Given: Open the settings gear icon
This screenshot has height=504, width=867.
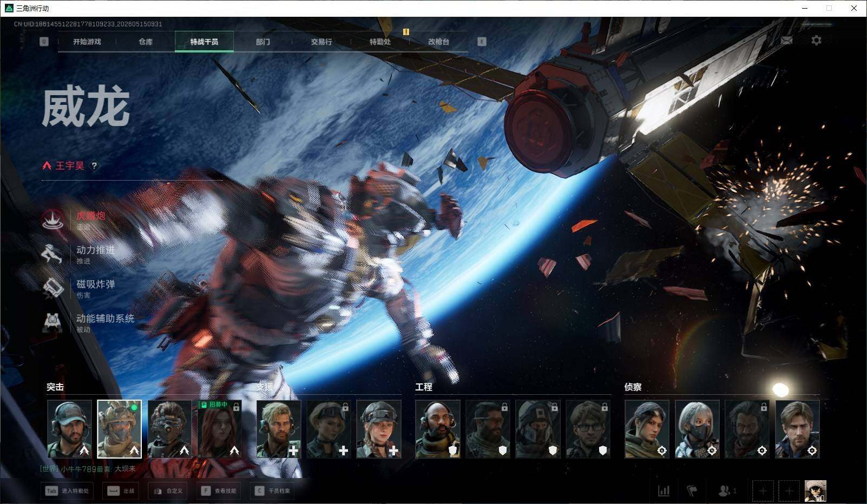Looking at the screenshot, I should [x=816, y=41].
